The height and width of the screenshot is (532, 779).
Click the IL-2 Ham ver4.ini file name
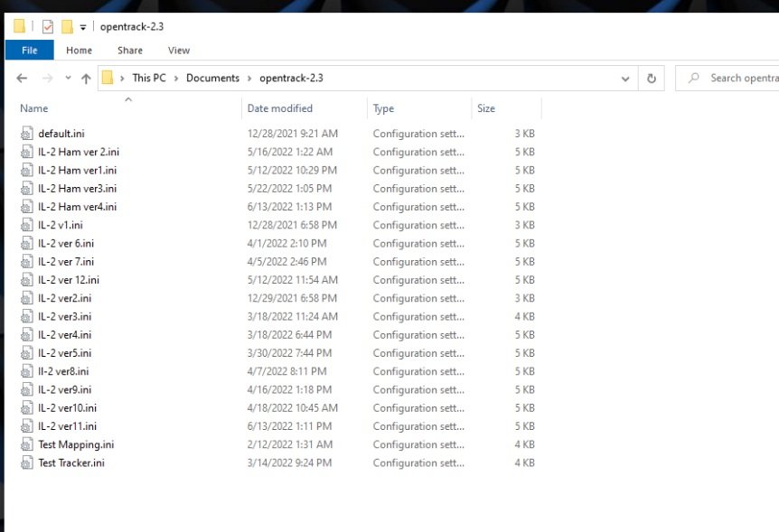(x=77, y=207)
